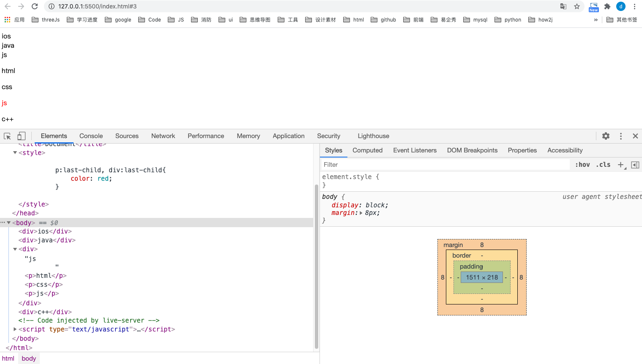
Task: Click the styles Filter input field
Action: (x=444, y=165)
